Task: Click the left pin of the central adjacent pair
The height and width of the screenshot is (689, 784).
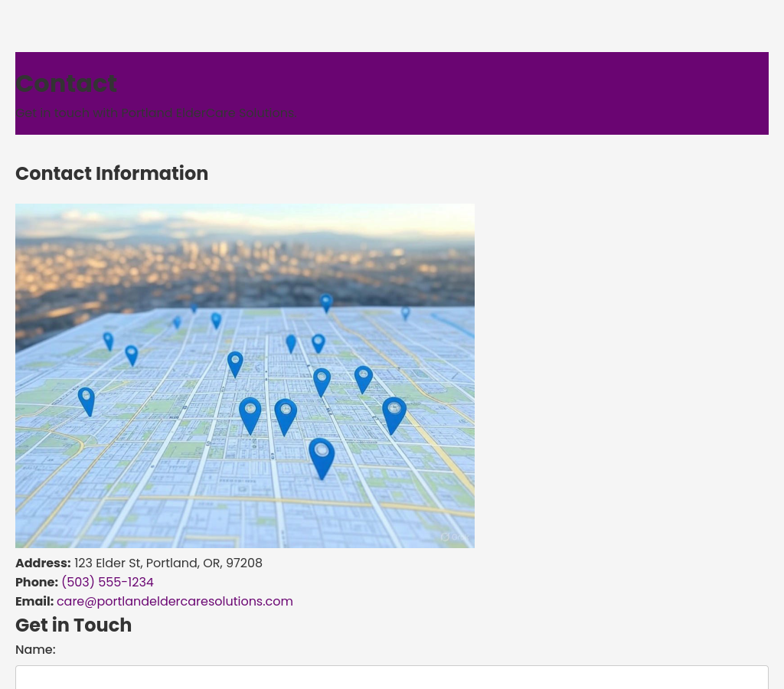Action: click(x=250, y=415)
